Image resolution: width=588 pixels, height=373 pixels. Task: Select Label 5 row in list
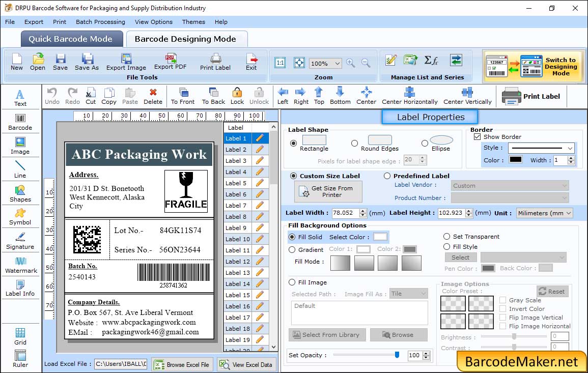[246, 183]
